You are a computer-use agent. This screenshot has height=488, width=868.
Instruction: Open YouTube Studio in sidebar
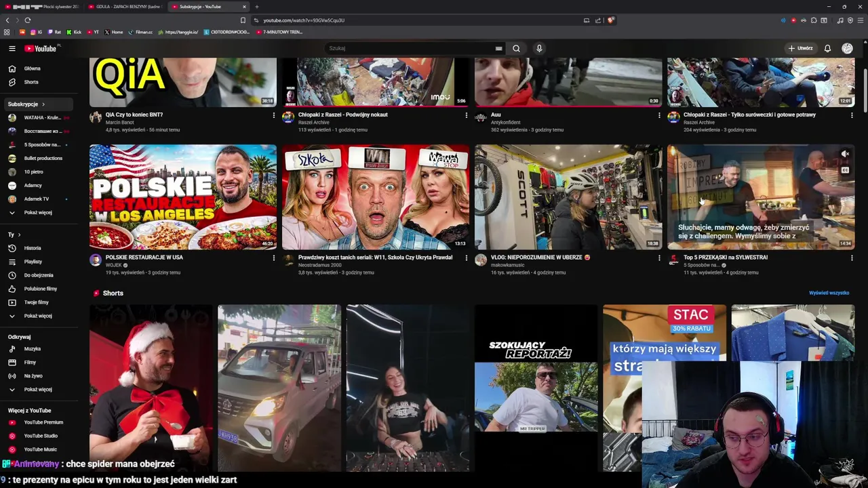(37, 436)
